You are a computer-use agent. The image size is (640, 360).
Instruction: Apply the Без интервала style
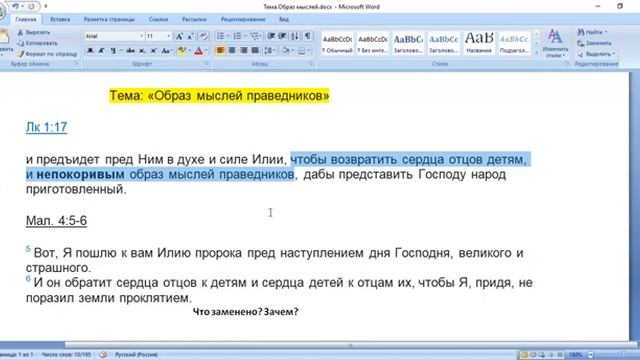coord(373,43)
